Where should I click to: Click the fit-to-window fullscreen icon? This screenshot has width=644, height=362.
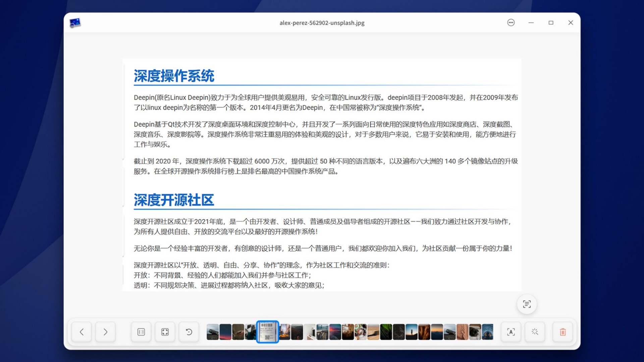165,332
